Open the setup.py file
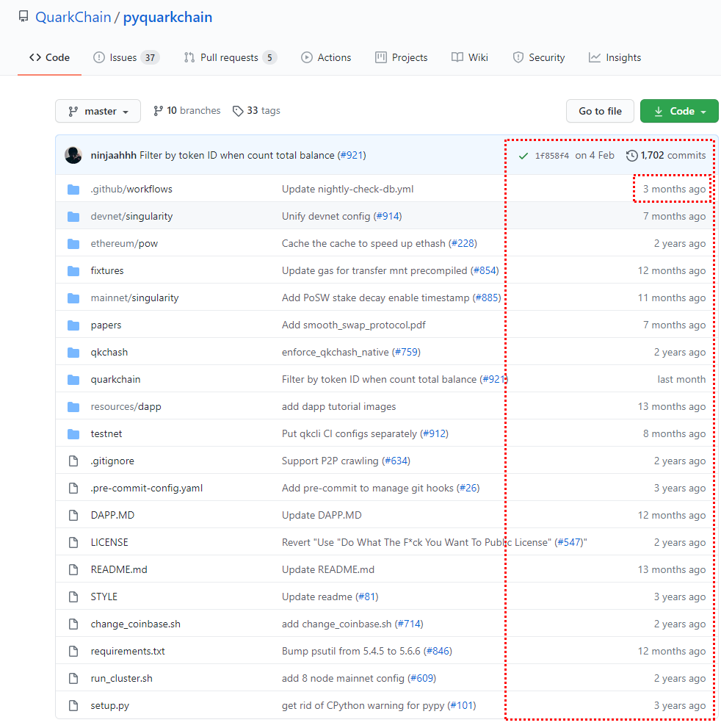Image resolution: width=721 pixels, height=728 pixels. tap(110, 705)
